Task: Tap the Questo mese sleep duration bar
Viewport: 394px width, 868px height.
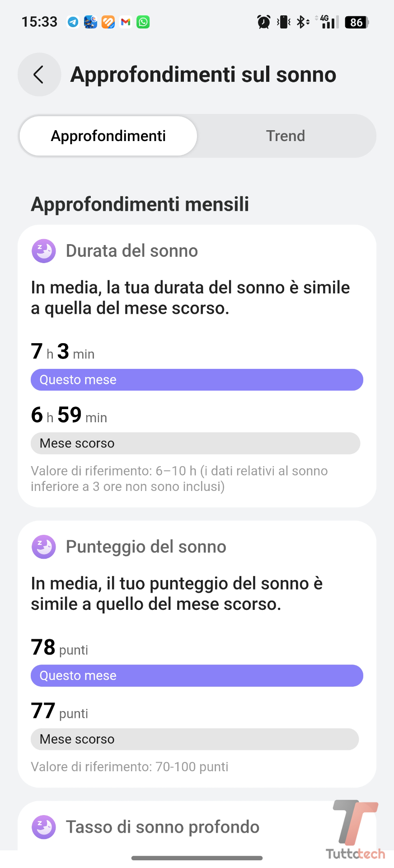Action: (197, 380)
